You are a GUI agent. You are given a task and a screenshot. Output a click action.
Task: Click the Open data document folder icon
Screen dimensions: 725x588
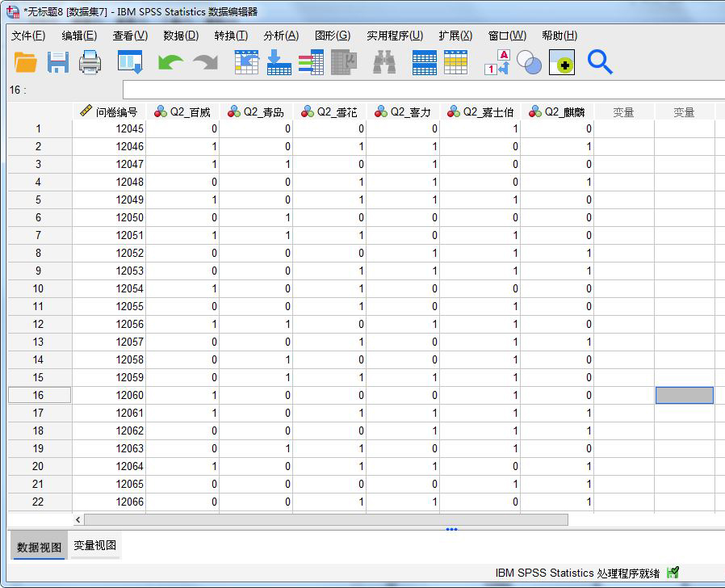25,62
